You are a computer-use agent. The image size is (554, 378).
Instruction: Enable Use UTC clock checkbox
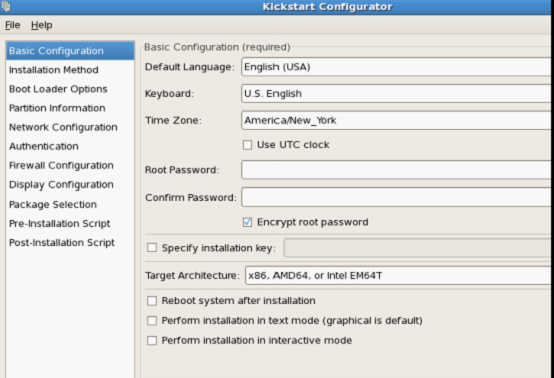coord(247,145)
